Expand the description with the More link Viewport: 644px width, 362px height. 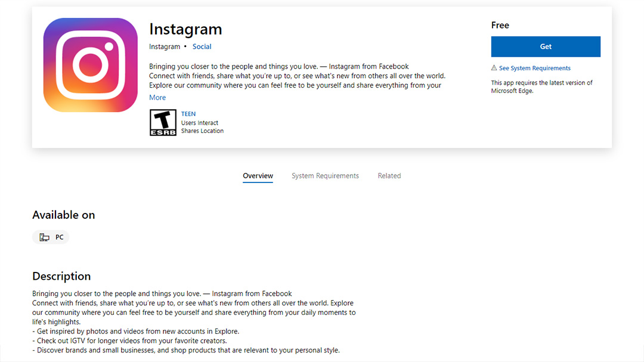point(157,97)
